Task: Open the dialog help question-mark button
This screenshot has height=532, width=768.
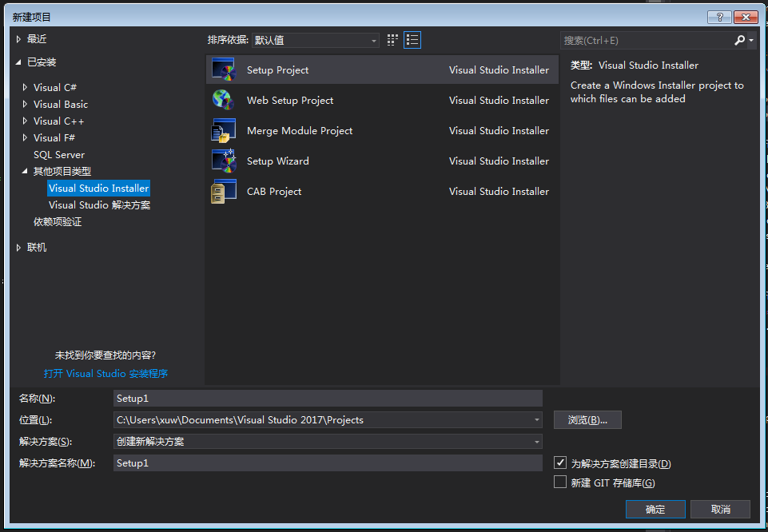Action: tap(719, 17)
